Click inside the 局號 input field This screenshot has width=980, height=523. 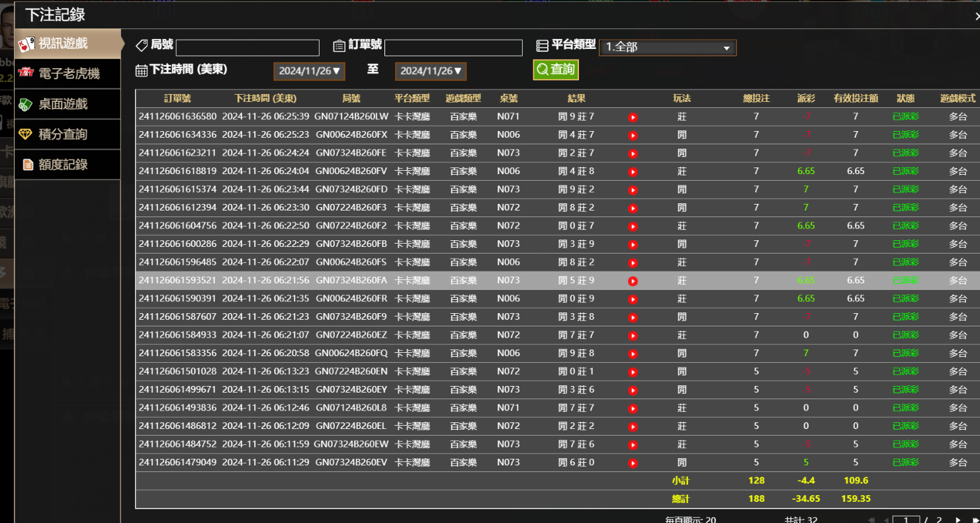point(247,48)
